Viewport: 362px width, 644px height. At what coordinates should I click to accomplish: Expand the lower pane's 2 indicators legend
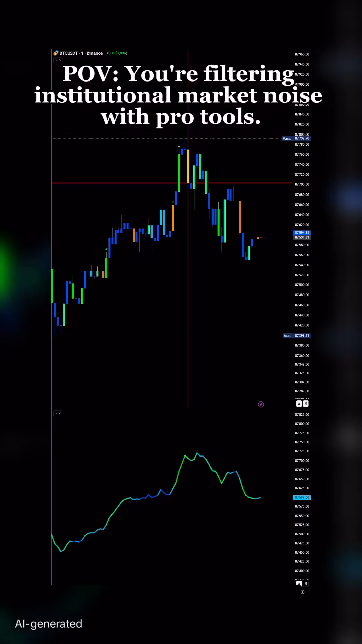[x=58, y=413]
